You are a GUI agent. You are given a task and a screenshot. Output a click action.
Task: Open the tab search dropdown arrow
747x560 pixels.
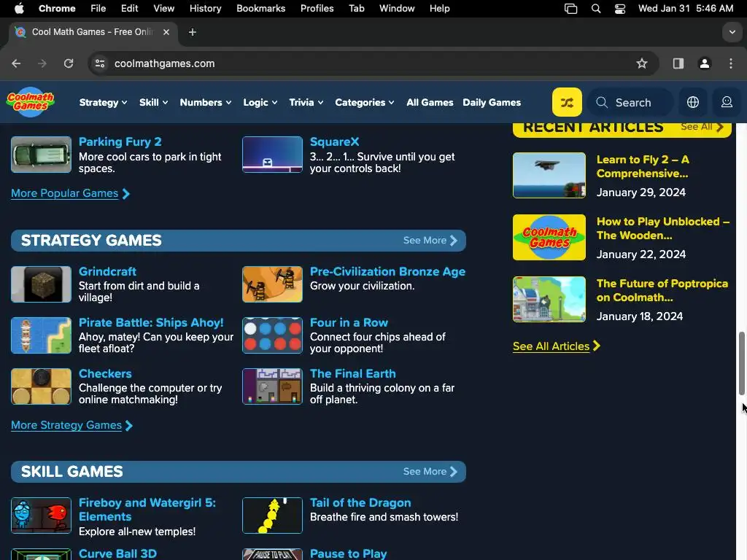click(732, 32)
